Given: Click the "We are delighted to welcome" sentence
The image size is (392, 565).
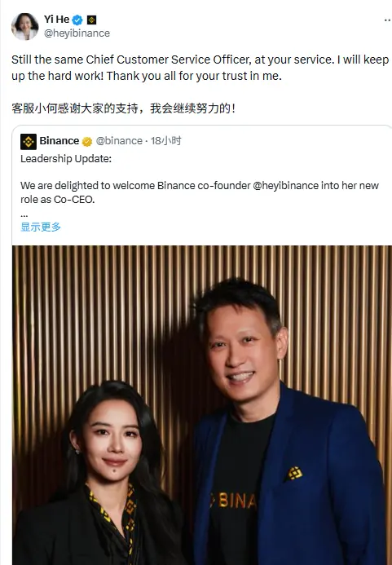Looking at the screenshot, I should coord(200,192).
